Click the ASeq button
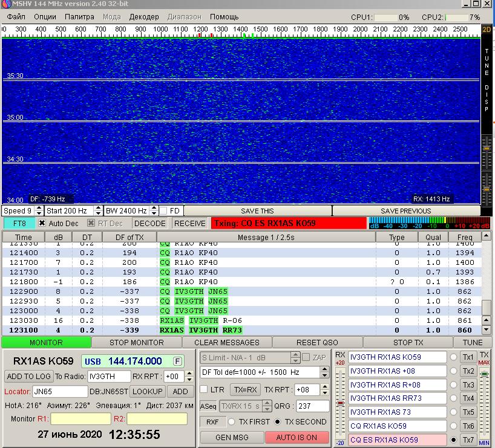The image size is (495, 448). 208,406
